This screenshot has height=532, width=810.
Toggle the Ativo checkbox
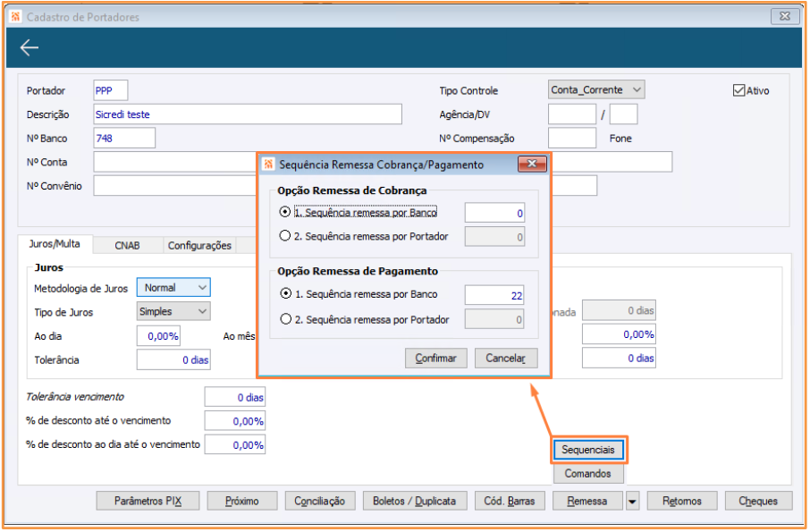click(738, 90)
